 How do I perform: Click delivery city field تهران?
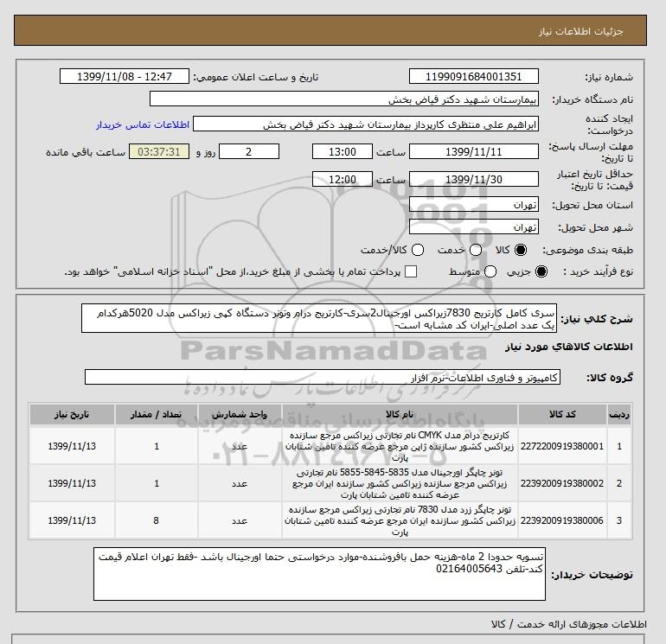pos(474,227)
